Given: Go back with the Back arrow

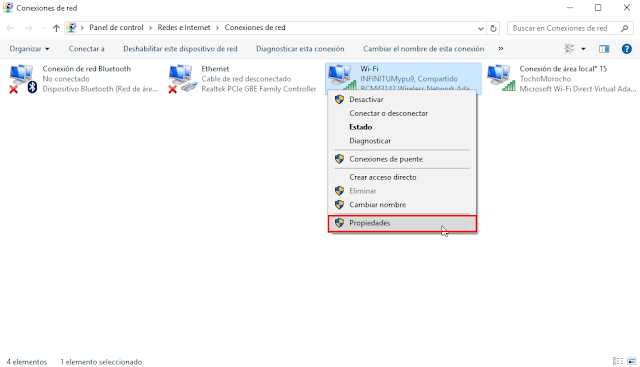Looking at the screenshot, I should pyautogui.click(x=10, y=28).
